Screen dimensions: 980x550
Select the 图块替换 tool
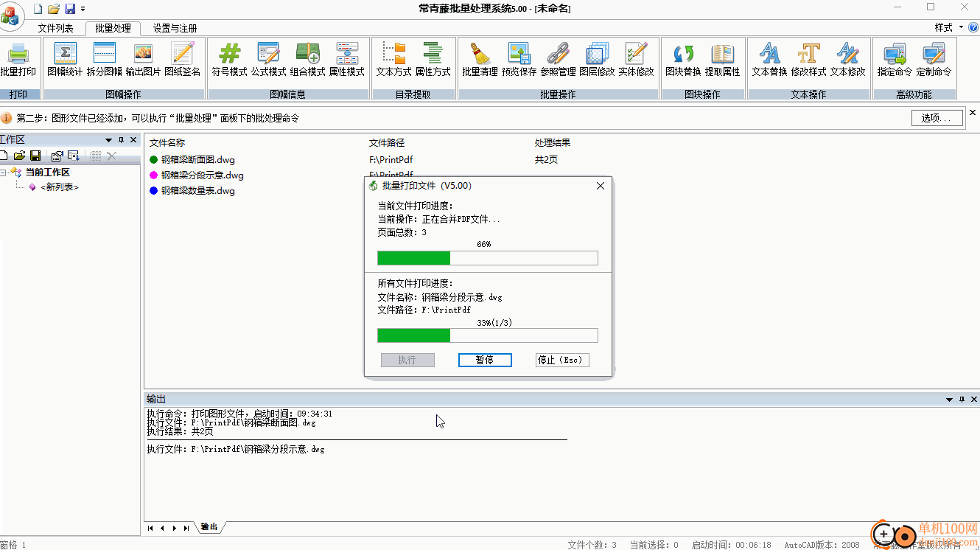[683, 60]
